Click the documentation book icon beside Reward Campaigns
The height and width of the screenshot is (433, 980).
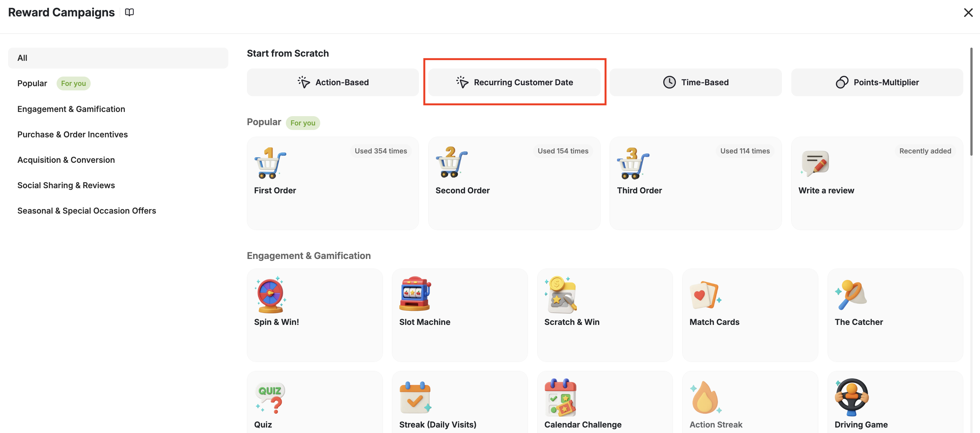coord(129,12)
